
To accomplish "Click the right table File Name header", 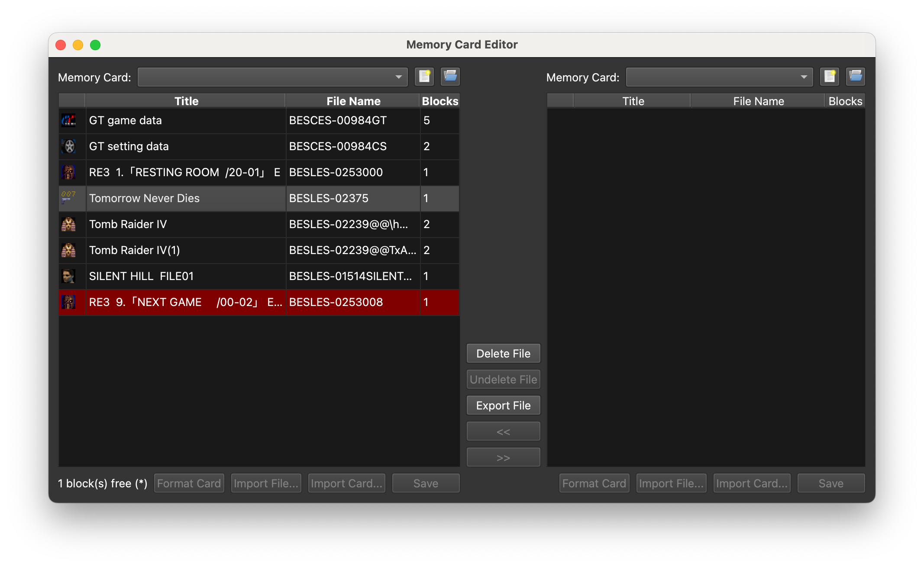I will (x=759, y=101).
